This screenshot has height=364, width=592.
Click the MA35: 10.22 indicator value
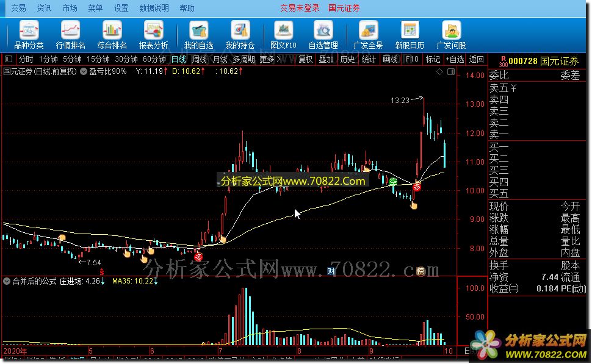coord(132,281)
